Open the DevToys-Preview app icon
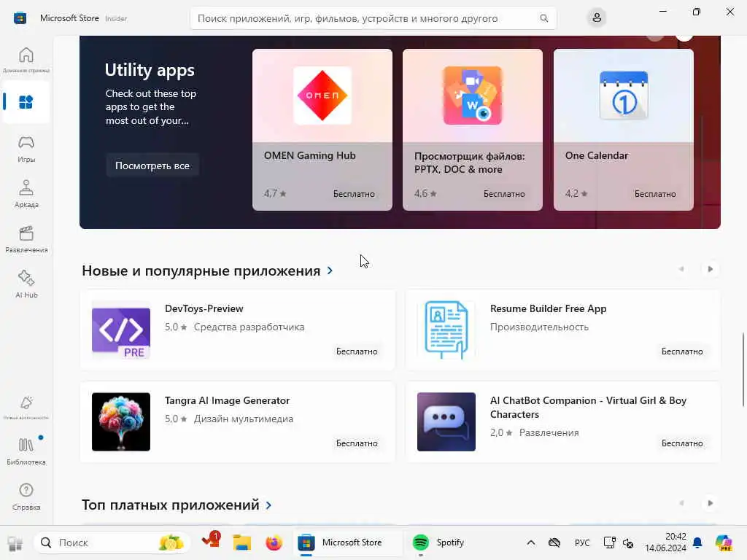747x560 pixels. [x=121, y=330]
